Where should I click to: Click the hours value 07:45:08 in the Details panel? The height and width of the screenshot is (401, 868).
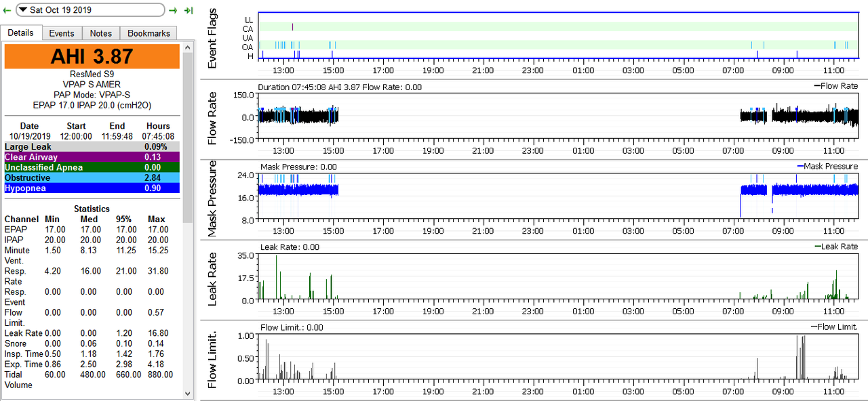pos(158,136)
